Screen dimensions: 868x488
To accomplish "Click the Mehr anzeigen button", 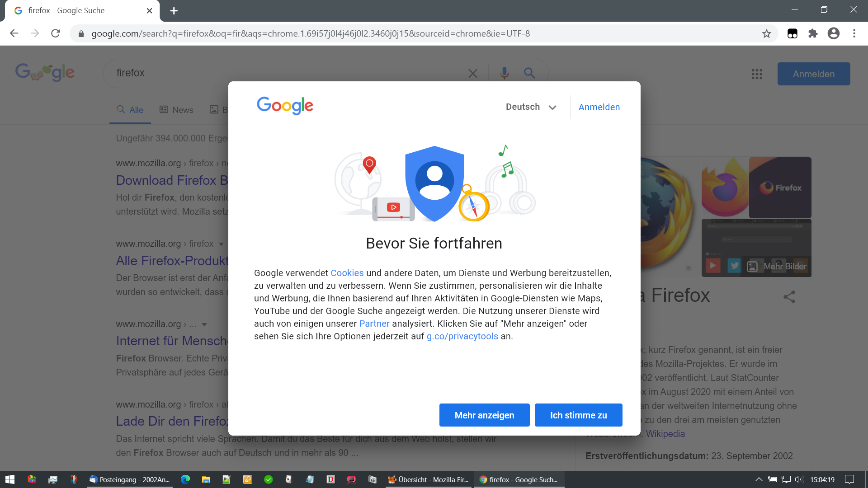I will (484, 415).
